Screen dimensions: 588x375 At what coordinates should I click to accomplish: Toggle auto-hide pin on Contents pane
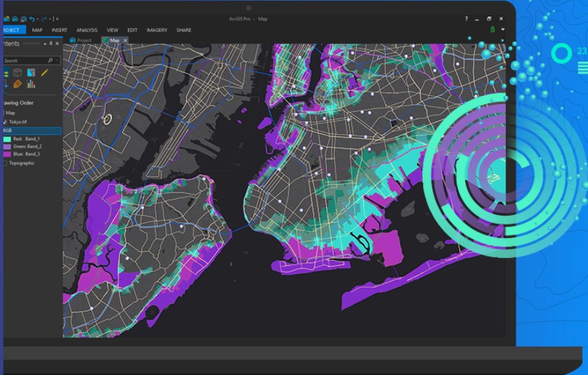click(x=51, y=43)
